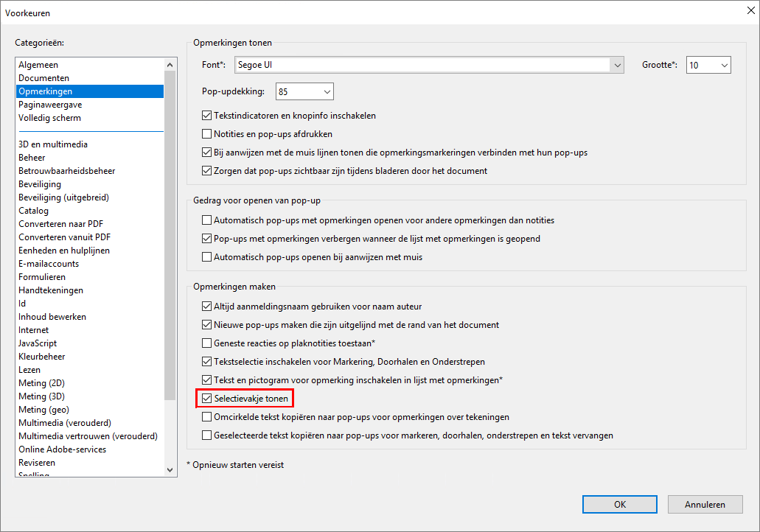The height and width of the screenshot is (532, 760).
Task: Select Documenten category
Action: [90, 78]
